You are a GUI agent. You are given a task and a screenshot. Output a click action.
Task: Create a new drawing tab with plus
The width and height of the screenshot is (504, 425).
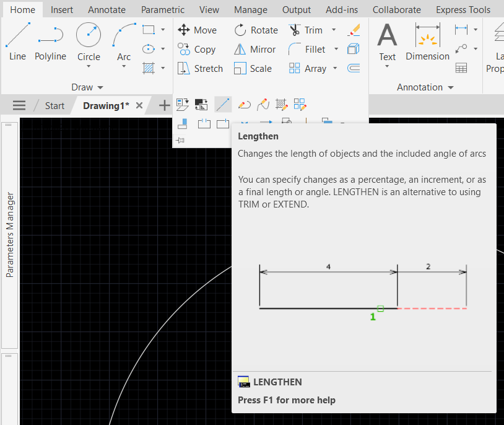pyautogui.click(x=164, y=105)
